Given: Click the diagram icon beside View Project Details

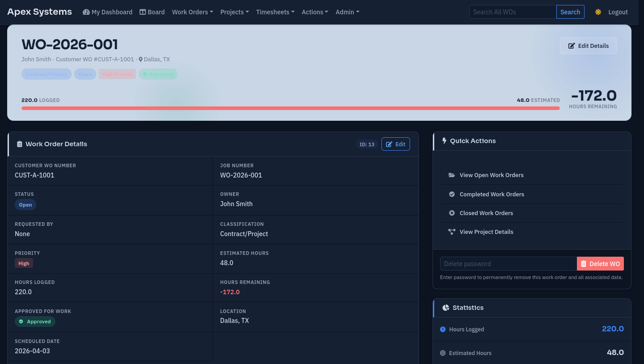Looking at the screenshot, I should tap(452, 232).
